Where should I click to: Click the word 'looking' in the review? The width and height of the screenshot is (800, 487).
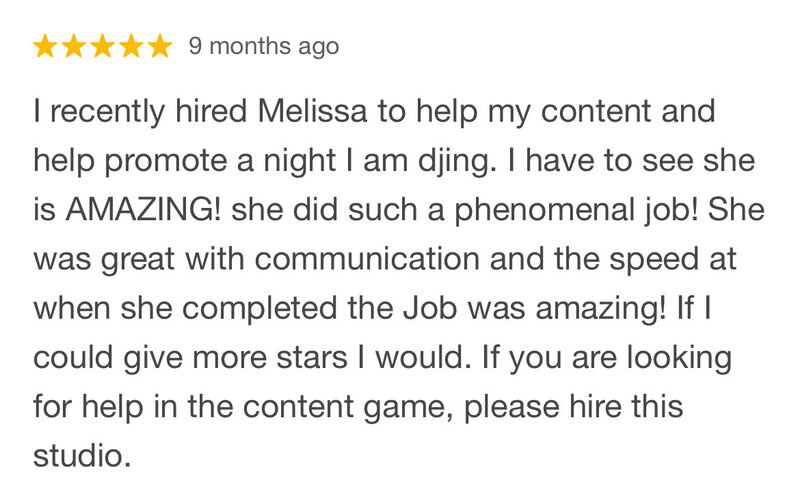(679, 360)
